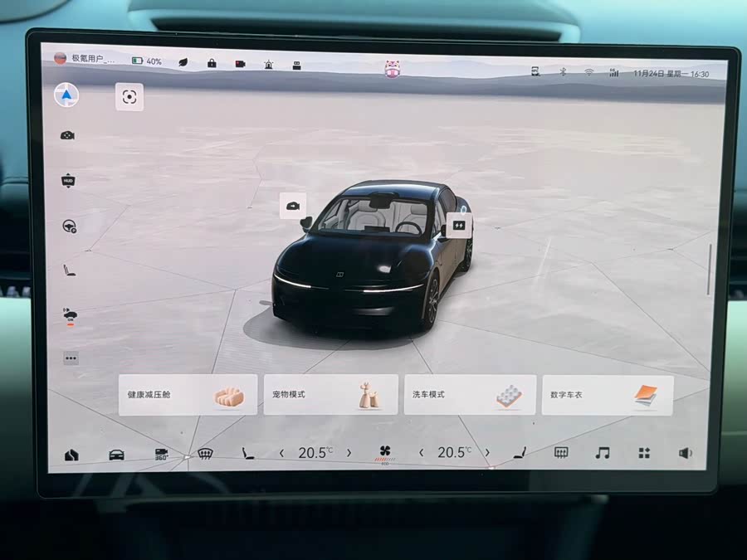Tap the front trunk button beside the car
Screen dimensions: 747x560
[x=292, y=205]
